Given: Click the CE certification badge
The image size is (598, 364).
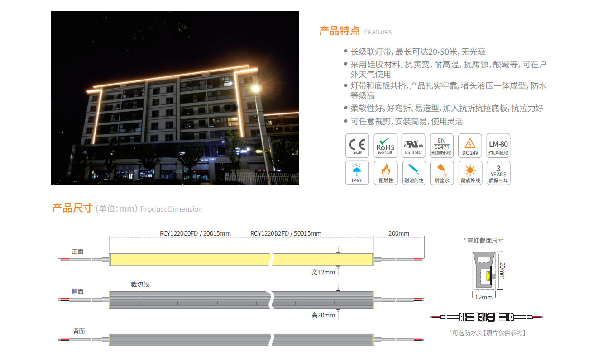Looking at the screenshot, I should tap(357, 146).
